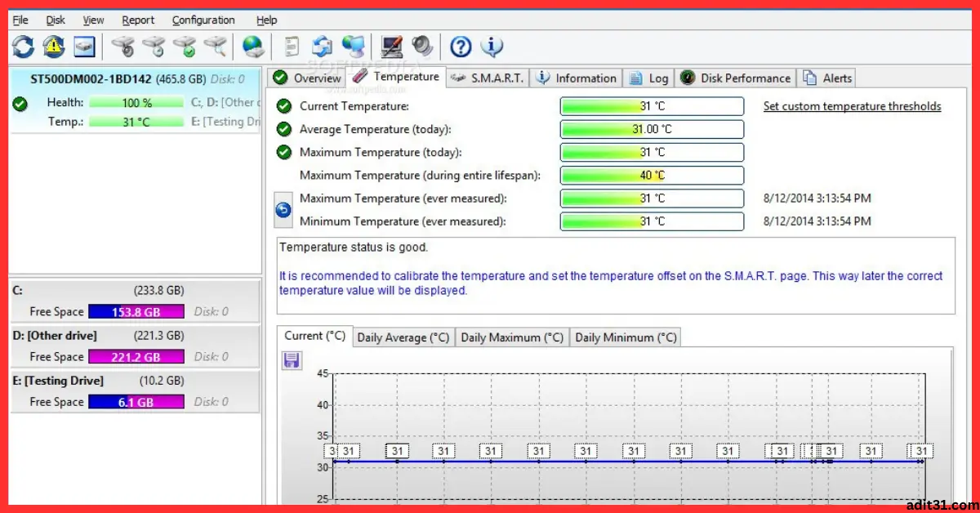Click the Current Temperature 31 °C bar
This screenshot has height=513, width=980.
pyautogui.click(x=652, y=106)
